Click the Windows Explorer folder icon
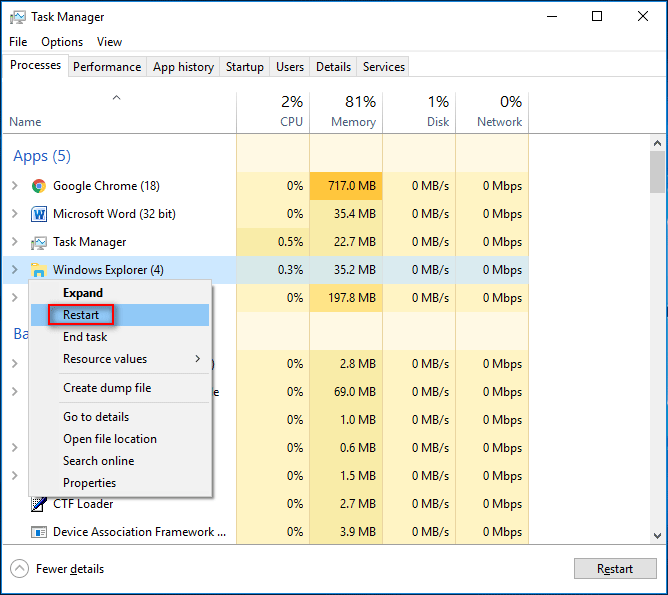668x595 pixels. [38, 270]
